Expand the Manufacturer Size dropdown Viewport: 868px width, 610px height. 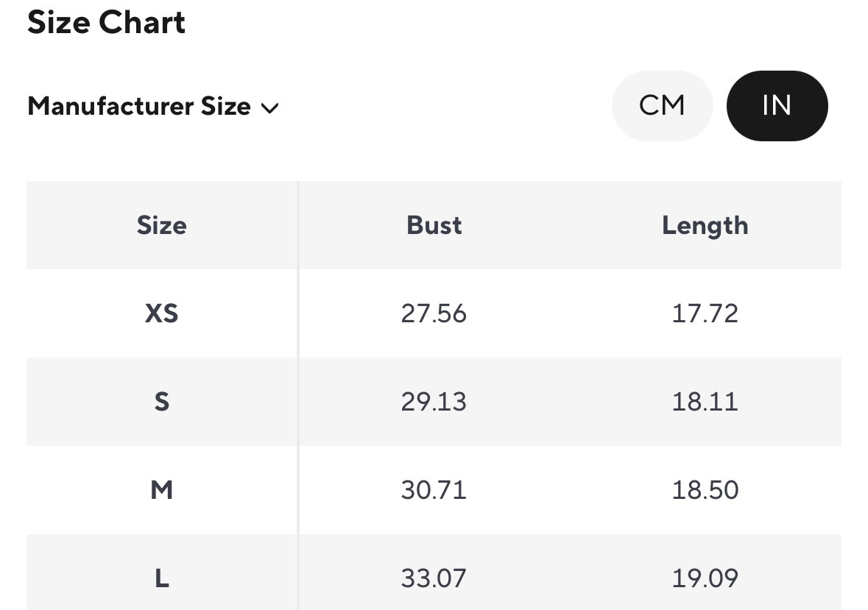[x=153, y=107]
